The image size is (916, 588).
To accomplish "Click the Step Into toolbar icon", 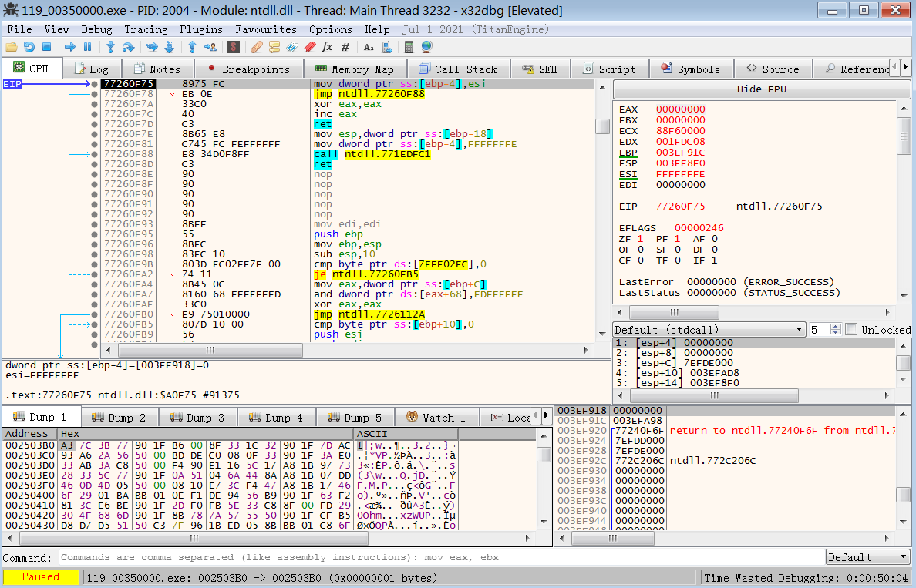I will pyautogui.click(x=110, y=47).
